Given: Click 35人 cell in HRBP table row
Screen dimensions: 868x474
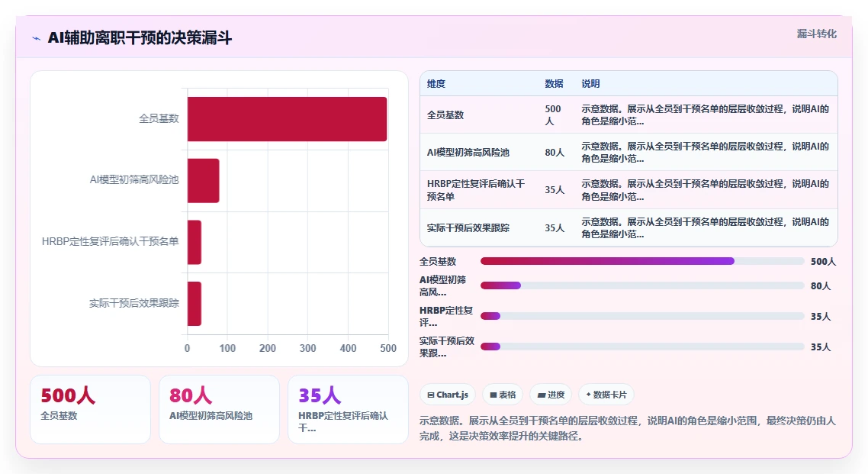Looking at the screenshot, I should pyautogui.click(x=555, y=190).
